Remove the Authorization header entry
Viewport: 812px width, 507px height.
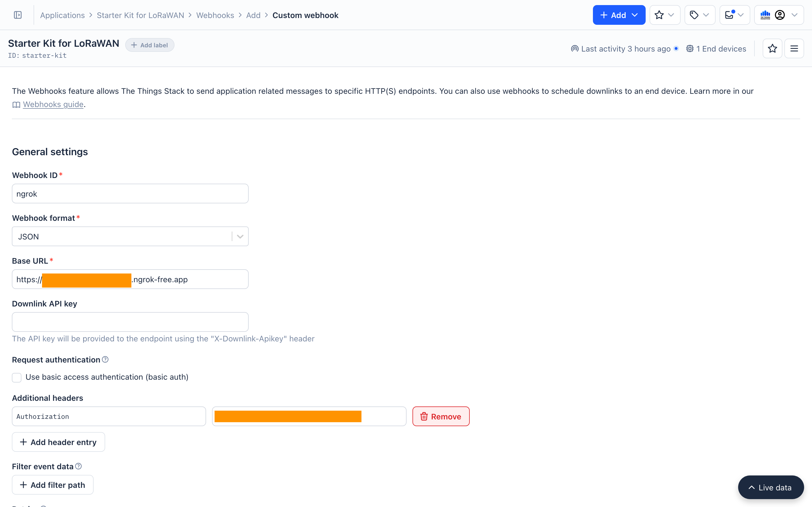pos(441,416)
